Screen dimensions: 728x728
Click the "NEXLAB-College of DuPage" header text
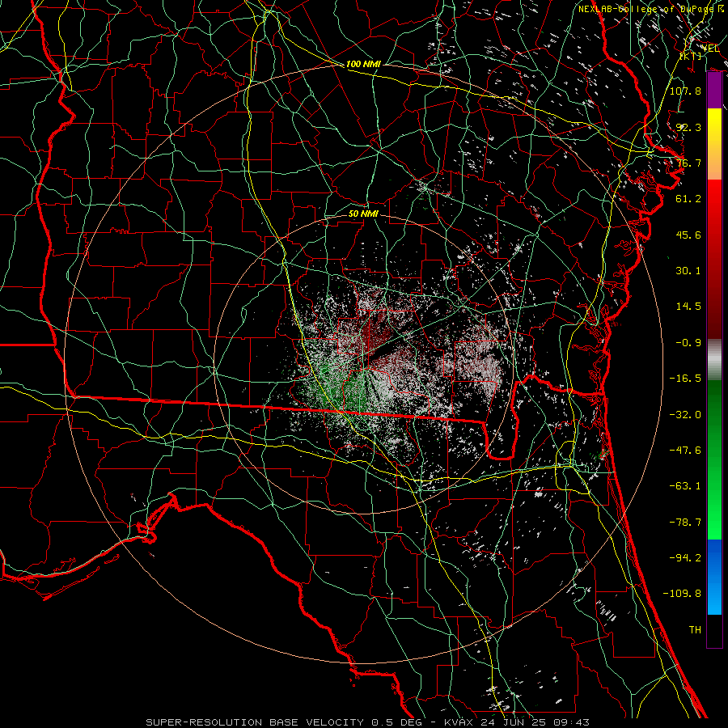(645, 9)
